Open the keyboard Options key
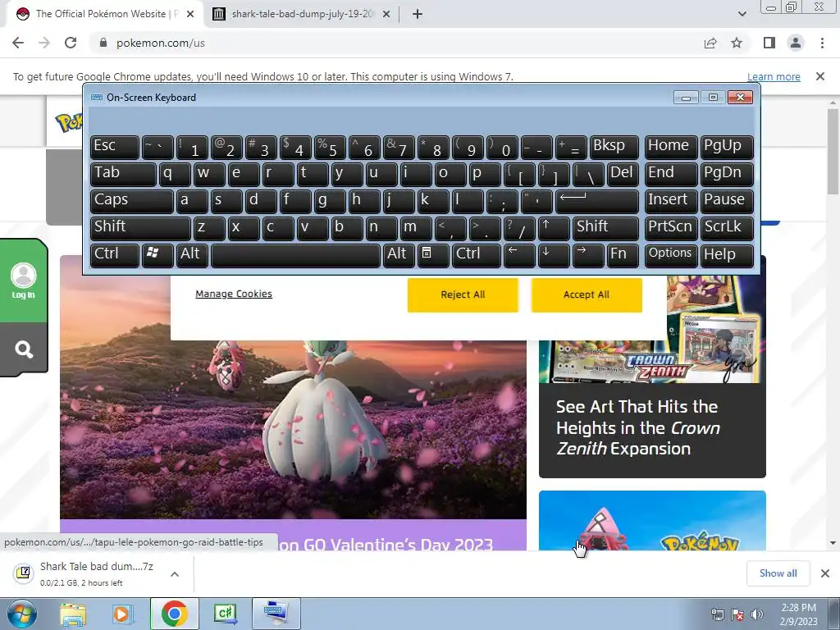 coord(671,255)
